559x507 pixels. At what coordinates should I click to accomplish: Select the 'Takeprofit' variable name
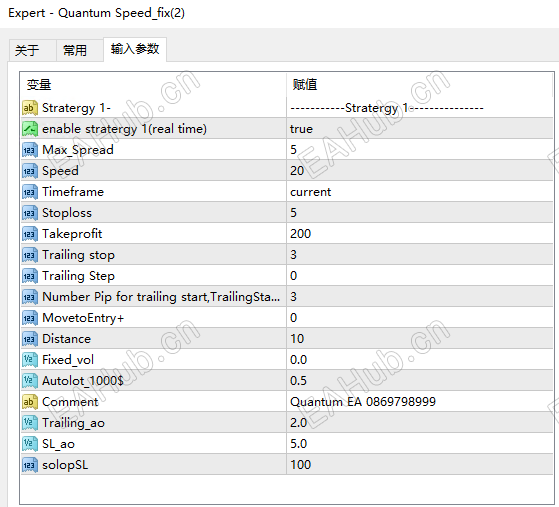pyautogui.click(x=72, y=234)
